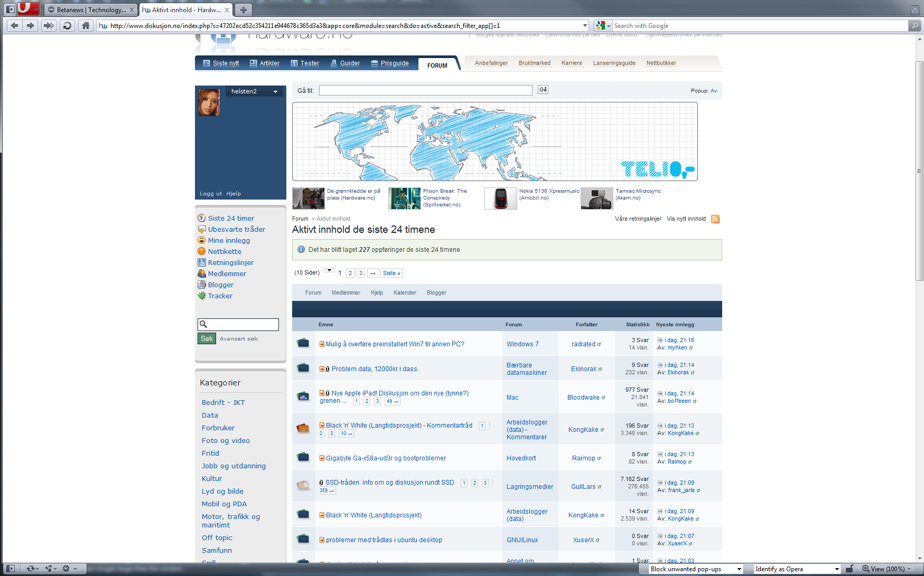Close the Betanews tab
924x576 pixels.
click(132, 10)
